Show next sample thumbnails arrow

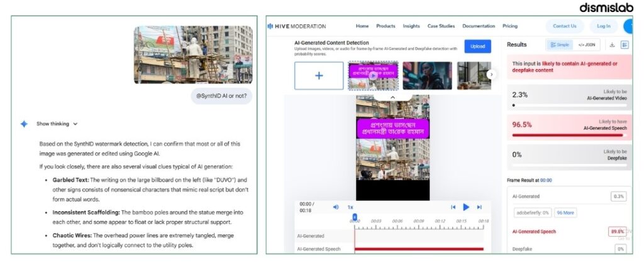click(491, 75)
